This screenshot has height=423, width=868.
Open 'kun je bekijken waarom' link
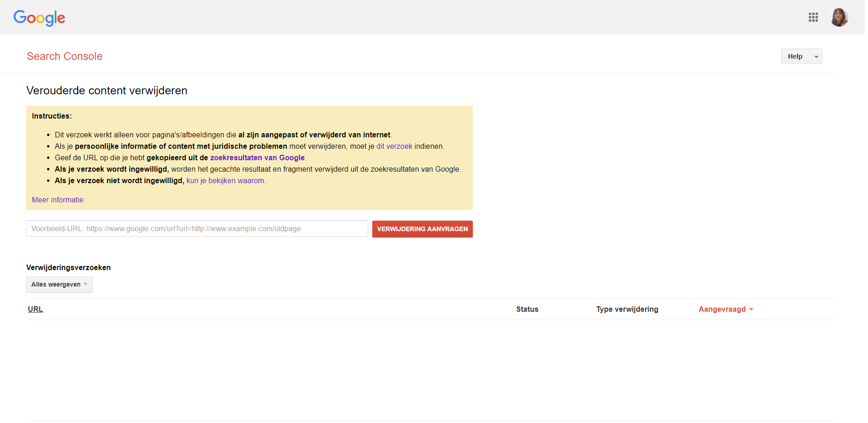(x=225, y=181)
